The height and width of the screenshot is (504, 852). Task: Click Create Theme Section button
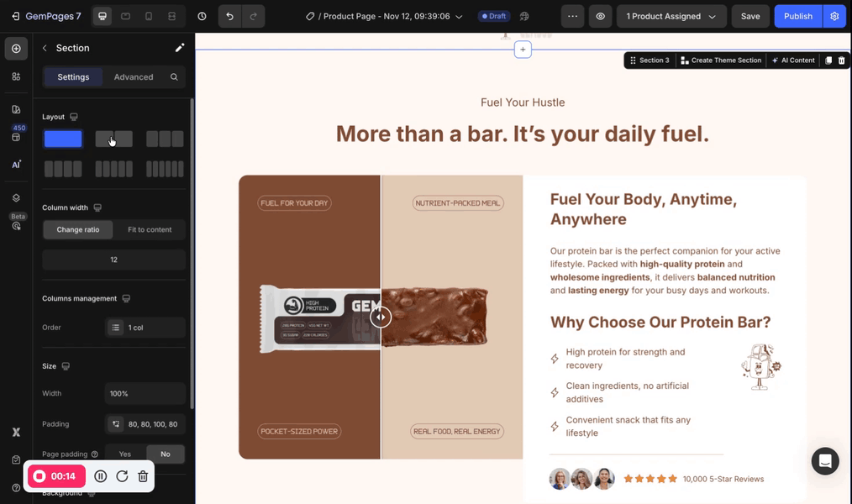(x=720, y=60)
